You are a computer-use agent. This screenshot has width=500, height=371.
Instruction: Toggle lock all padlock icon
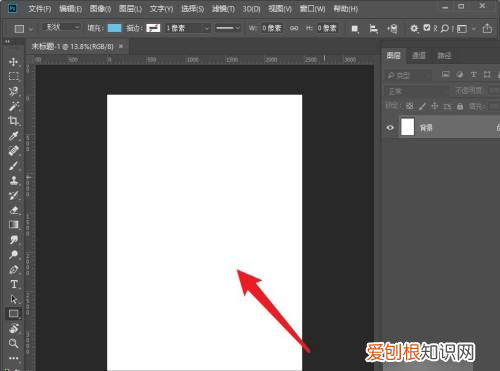(460, 106)
